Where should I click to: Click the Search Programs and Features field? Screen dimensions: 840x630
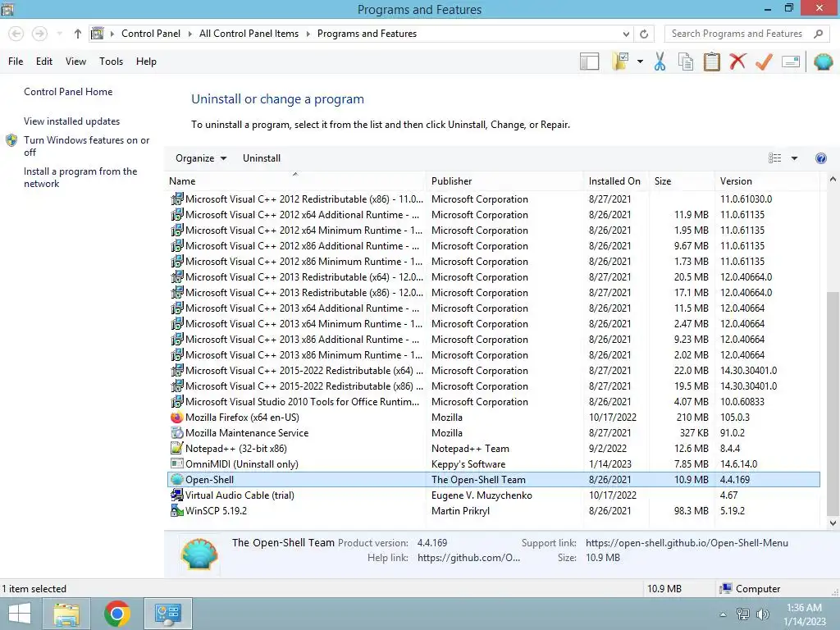[737, 34]
